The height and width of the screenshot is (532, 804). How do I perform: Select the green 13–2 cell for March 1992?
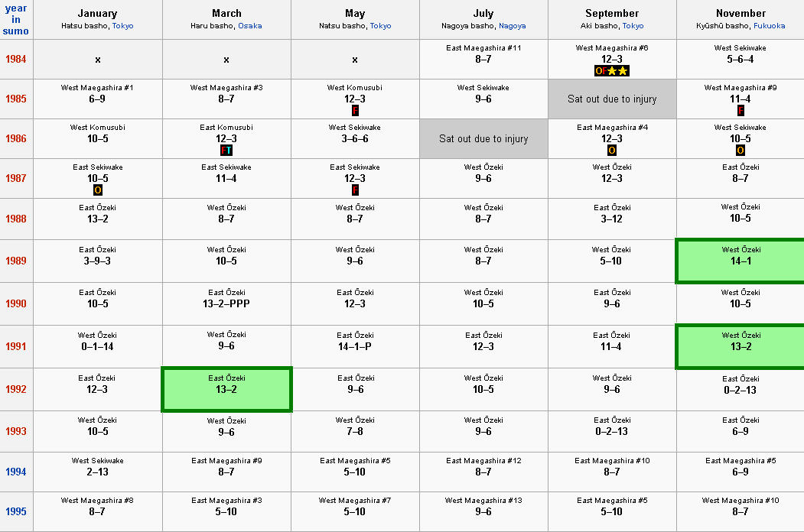pyautogui.click(x=226, y=390)
